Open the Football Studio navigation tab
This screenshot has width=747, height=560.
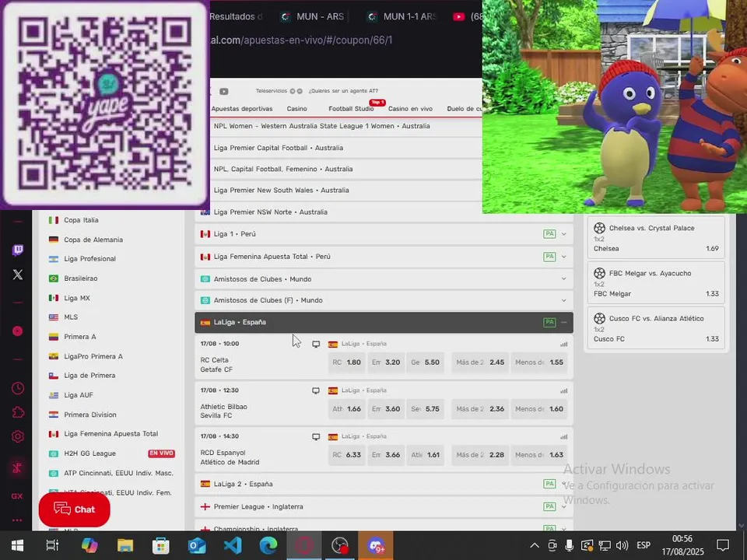351,109
